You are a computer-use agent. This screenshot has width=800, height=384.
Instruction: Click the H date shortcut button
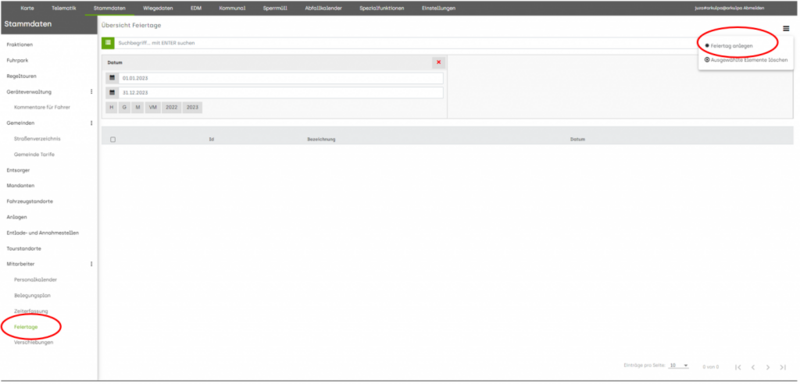[x=112, y=108]
